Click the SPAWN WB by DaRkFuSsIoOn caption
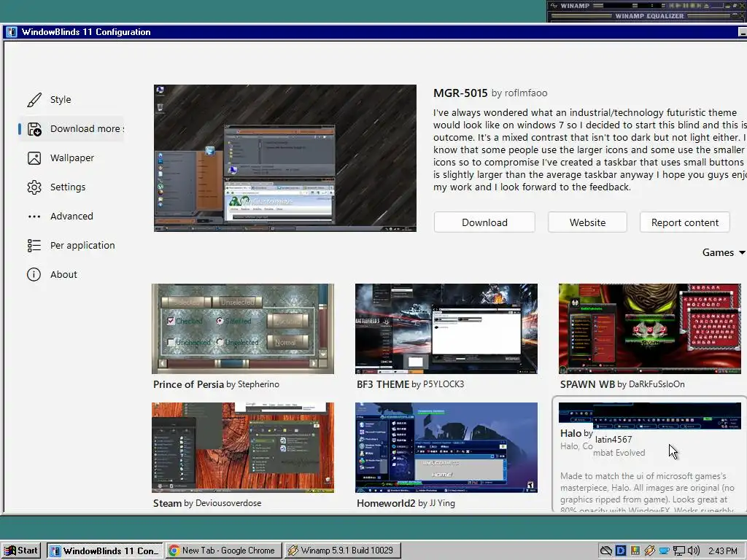This screenshot has height=560, width=747. (x=622, y=384)
